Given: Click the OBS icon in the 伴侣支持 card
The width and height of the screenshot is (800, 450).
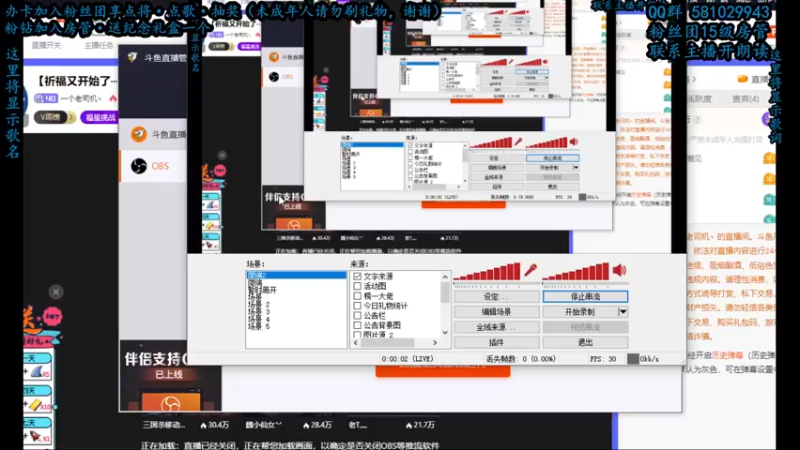Looking at the screenshot, I should [x=170, y=404].
